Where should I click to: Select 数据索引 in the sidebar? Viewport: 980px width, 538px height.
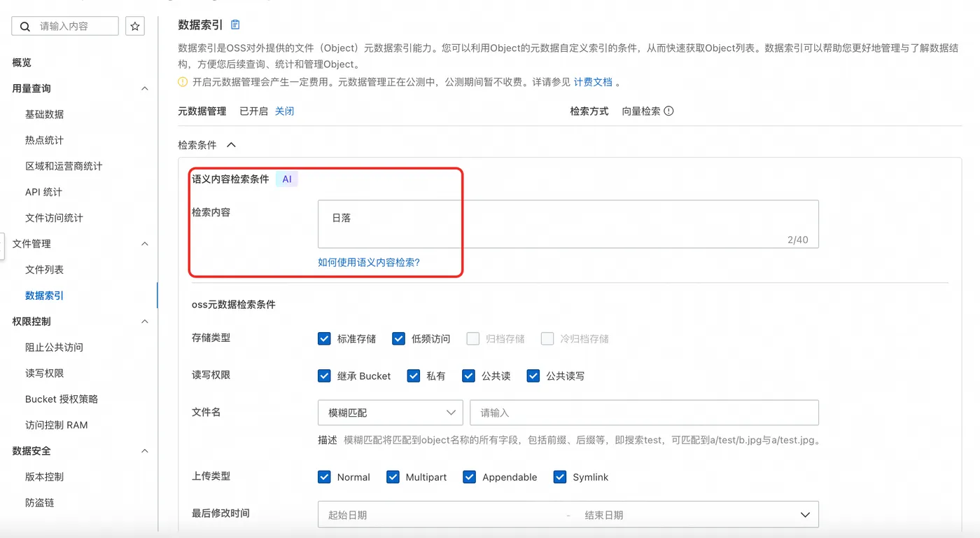tap(44, 296)
